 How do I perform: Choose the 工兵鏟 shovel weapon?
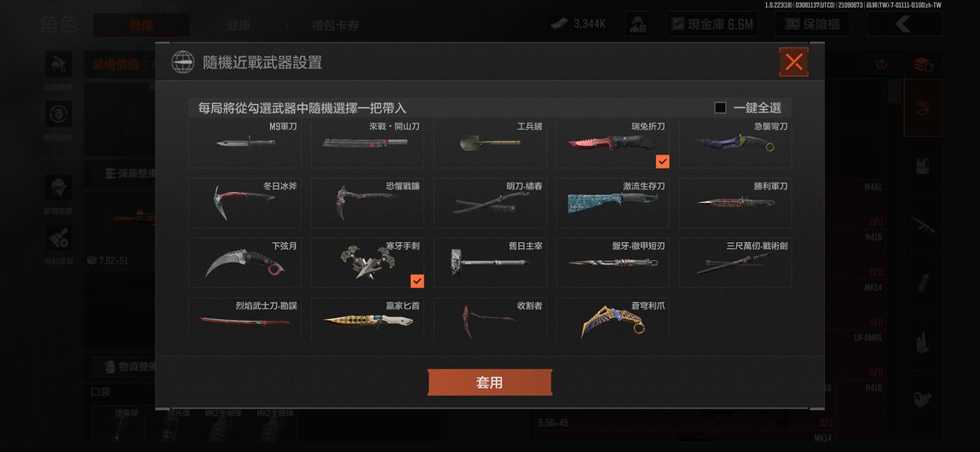pyautogui.click(x=489, y=144)
